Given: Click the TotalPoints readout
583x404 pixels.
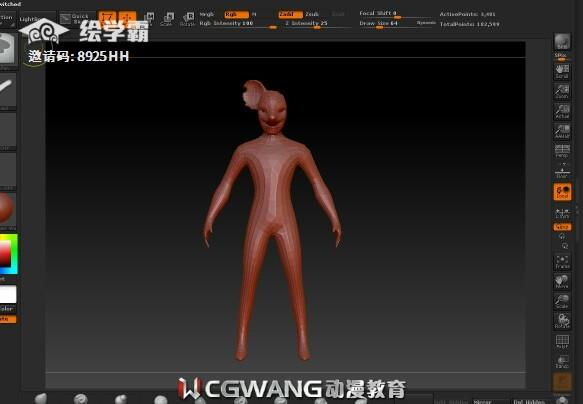Looking at the screenshot, I should [470, 24].
